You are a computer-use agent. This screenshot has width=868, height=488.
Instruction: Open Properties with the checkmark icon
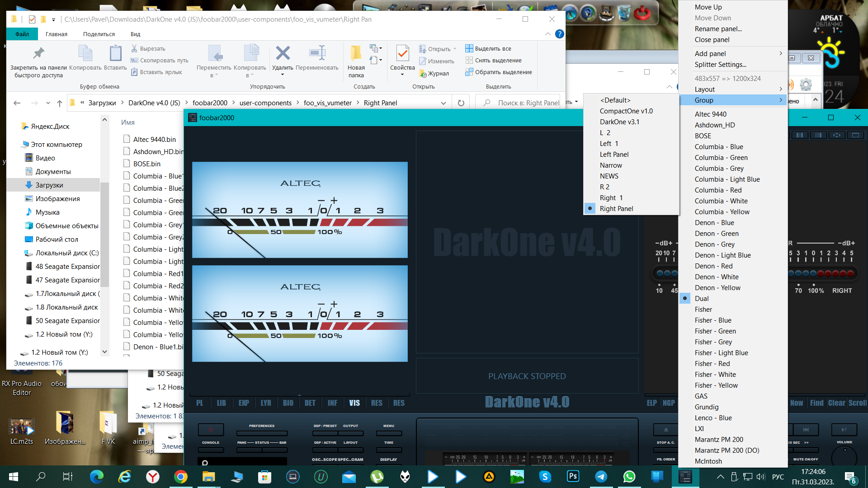(402, 53)
